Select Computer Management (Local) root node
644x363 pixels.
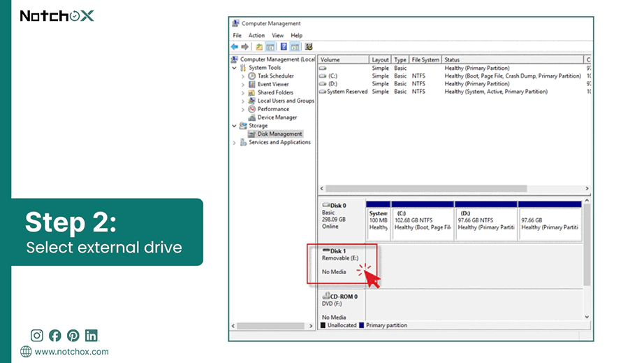[277, 59]
